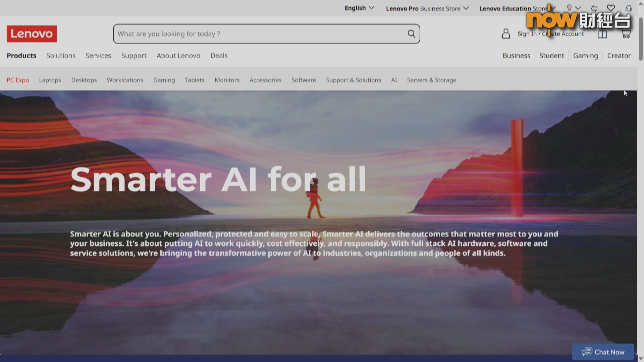Click the Lenovo logo

click(x=32, y=34)
